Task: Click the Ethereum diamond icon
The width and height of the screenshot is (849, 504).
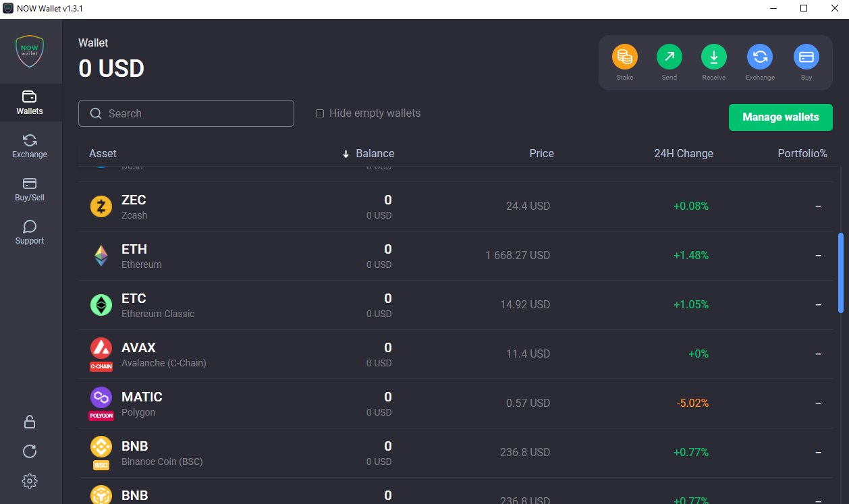Action: [101, 256]
